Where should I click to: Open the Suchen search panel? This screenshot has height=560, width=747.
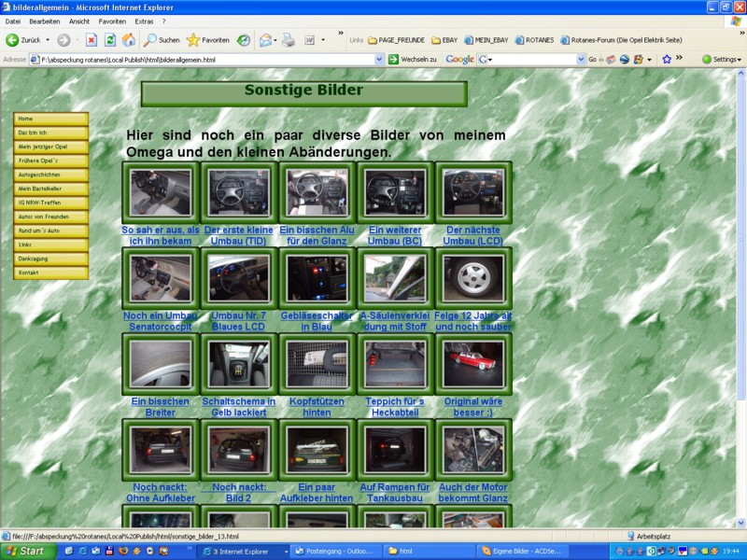click(x=161, y=40)
